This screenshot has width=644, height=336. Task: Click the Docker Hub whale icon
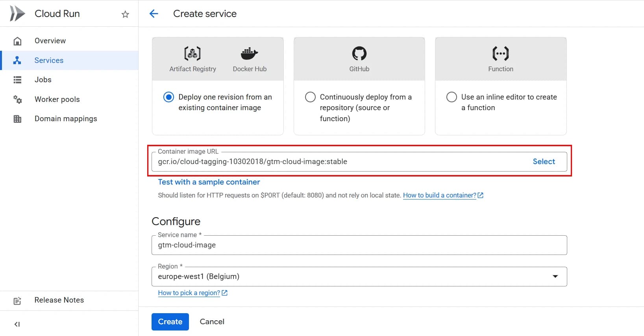(249, 54)
